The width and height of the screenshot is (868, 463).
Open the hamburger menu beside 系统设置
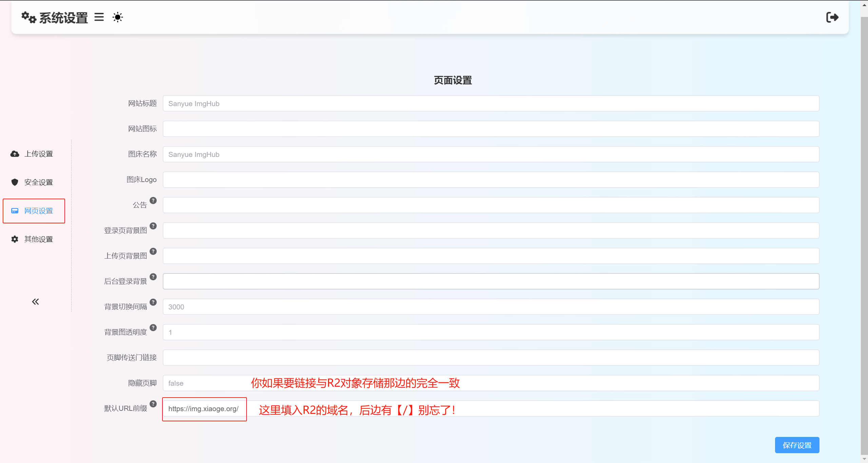point(99,17)
